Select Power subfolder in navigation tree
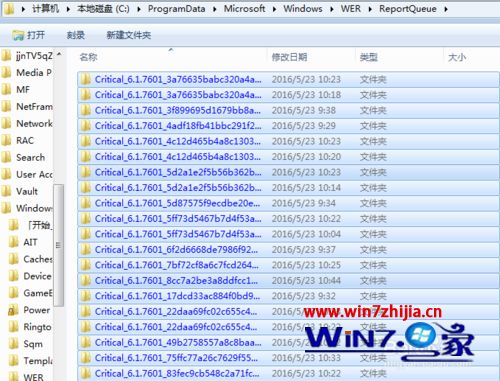Image resolution: width=500 pixels, height=381 pixels. point(29,310)
